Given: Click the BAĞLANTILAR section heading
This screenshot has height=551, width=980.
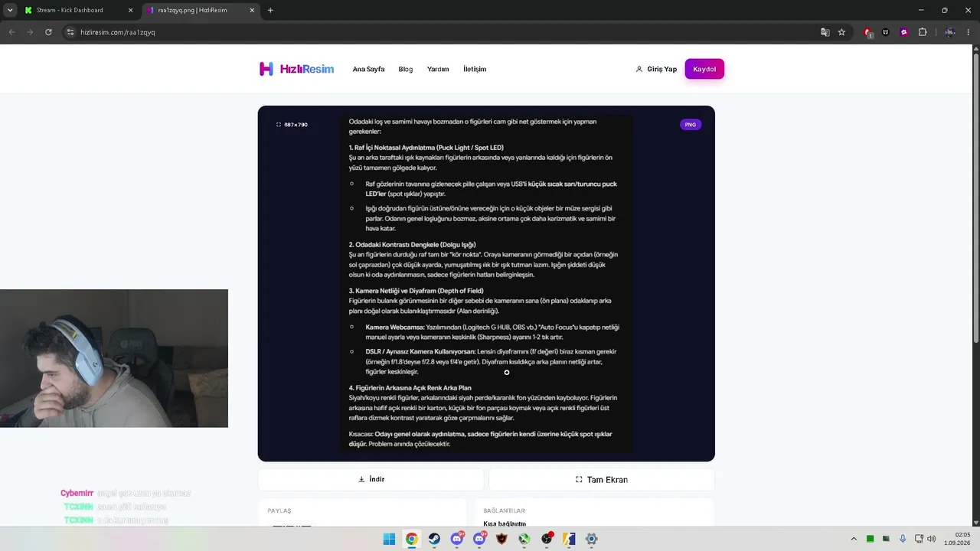Looking at the screenshot, I should 504,510.
